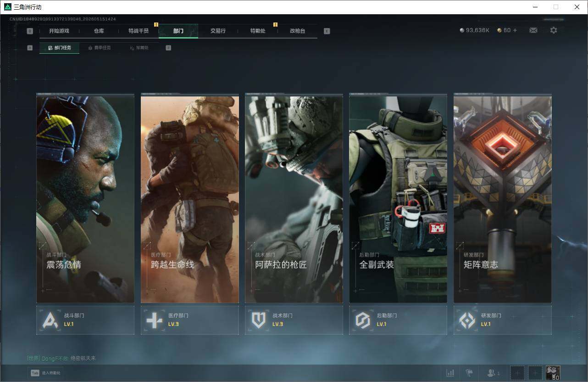Select the 军需处 sub-tab
Viewport: 588px width, 382px height.
coord(139,48)
